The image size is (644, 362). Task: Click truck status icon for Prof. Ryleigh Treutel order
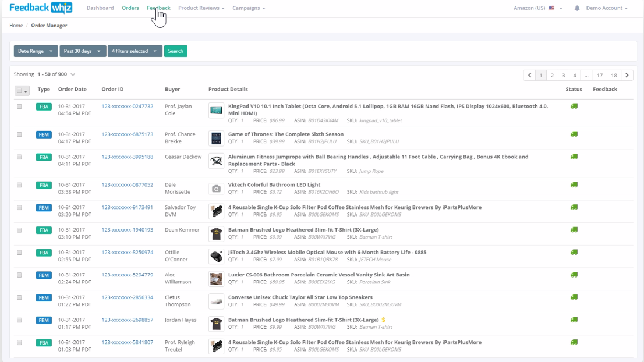click(574, 342)
